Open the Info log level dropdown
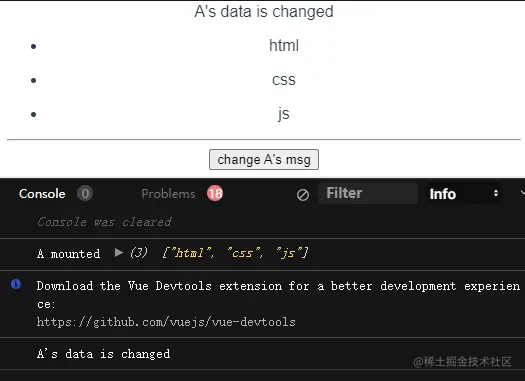Viewport: 525px width, 381px height. [x=463, y=194]
